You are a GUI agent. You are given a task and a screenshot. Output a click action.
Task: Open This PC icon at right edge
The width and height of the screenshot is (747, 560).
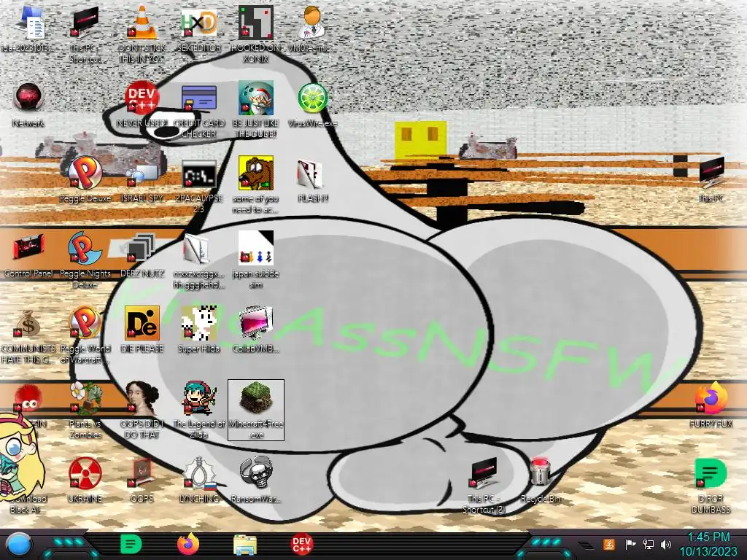(711, 181)
